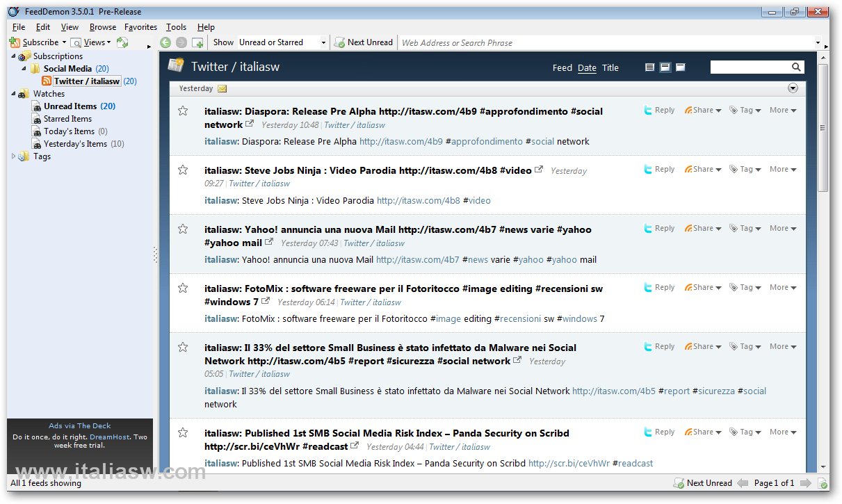Image resolution: width=842 pixels, height=504 pixels.
Task: Open Share menu for Steve Jobs Ninja item
Action: pos(703,169)
